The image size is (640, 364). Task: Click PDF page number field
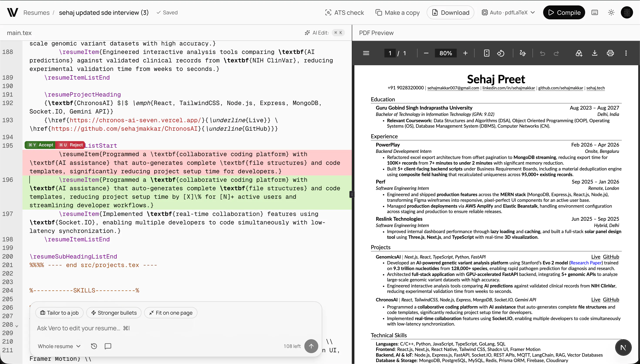[390, 53]
